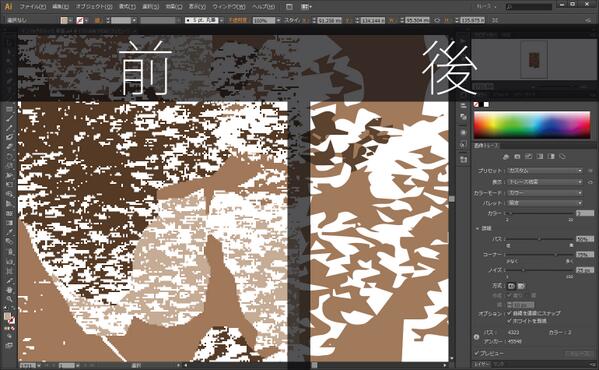Select the abutting paths method icon
Viewport: 599px width, 370px height.
511,286
